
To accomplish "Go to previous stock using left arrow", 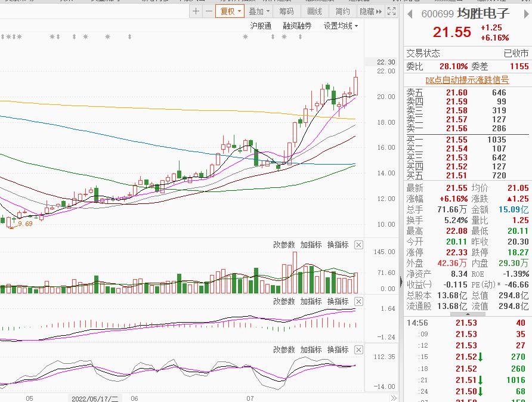I will coord(409,13).
